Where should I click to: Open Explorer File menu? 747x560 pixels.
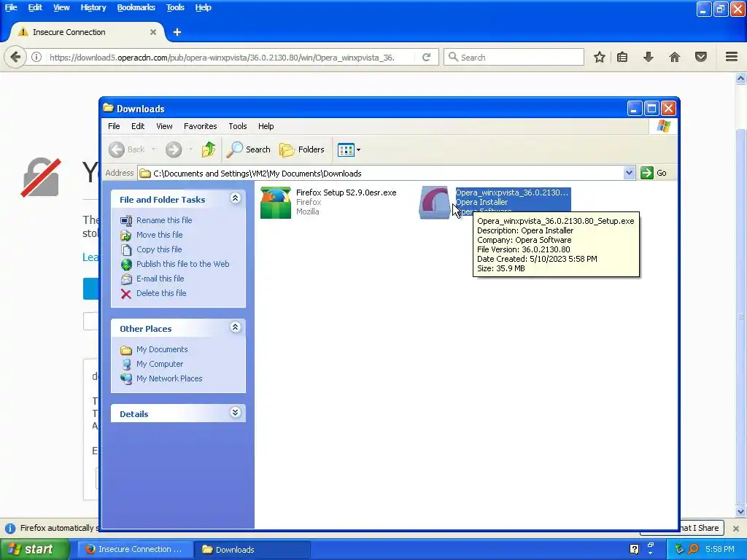tap(114, 126)
